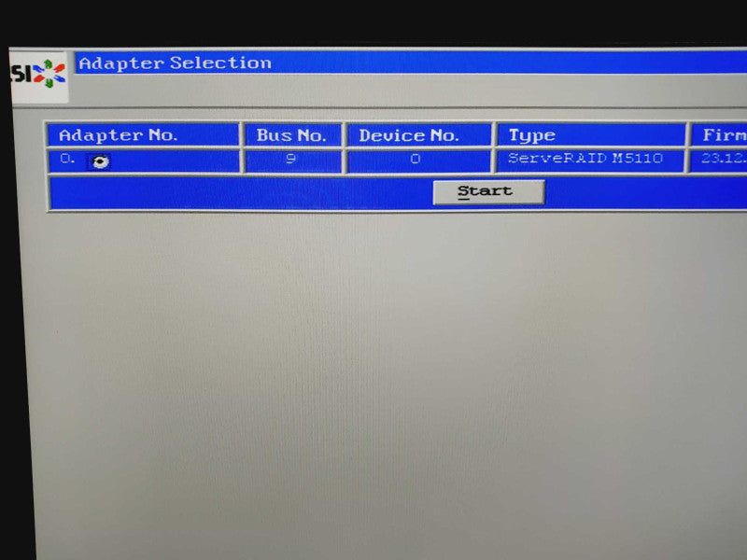Click the 'Adapter Selection' title text

(175, 63)
